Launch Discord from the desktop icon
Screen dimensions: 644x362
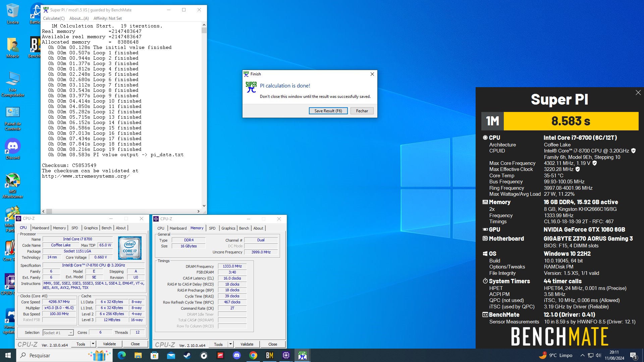[12, 149]
